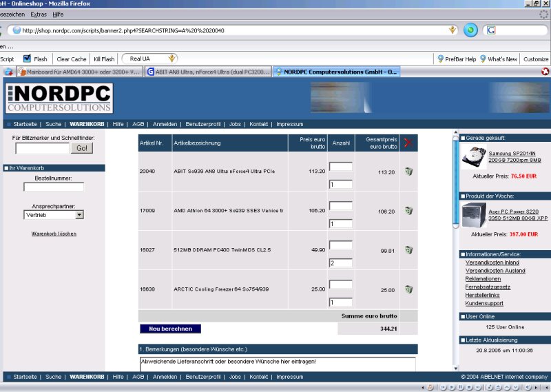Screen dimensions: 551x392
Task: Click stop in the status bar media controls
Action: tap(469, 387)
